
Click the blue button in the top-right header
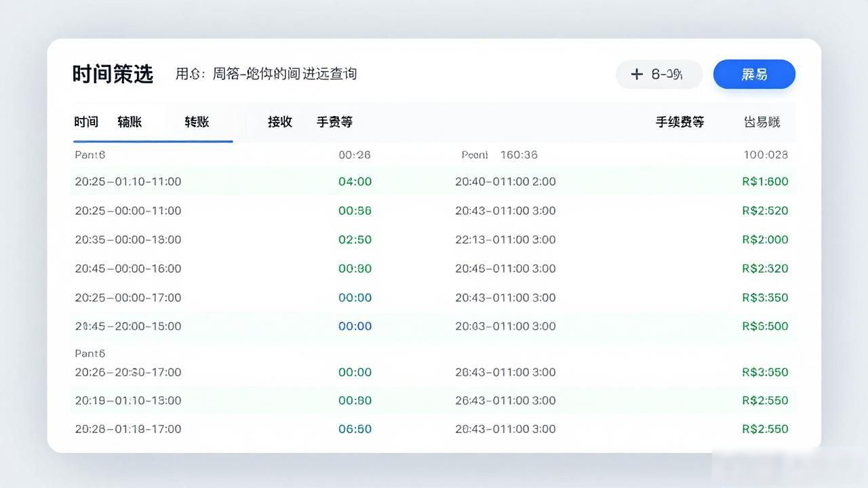(x=754, y=74)
